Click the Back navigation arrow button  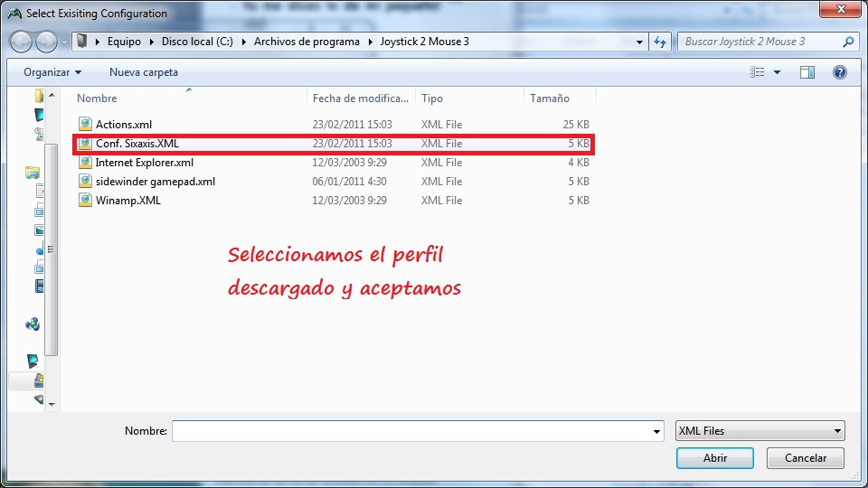(x=22, y=42)
